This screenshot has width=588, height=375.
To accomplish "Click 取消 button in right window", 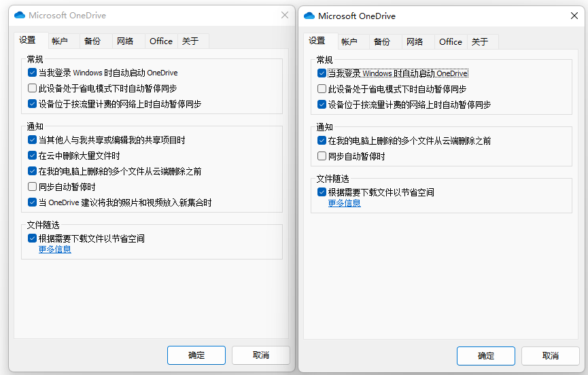I will [551, 356].
